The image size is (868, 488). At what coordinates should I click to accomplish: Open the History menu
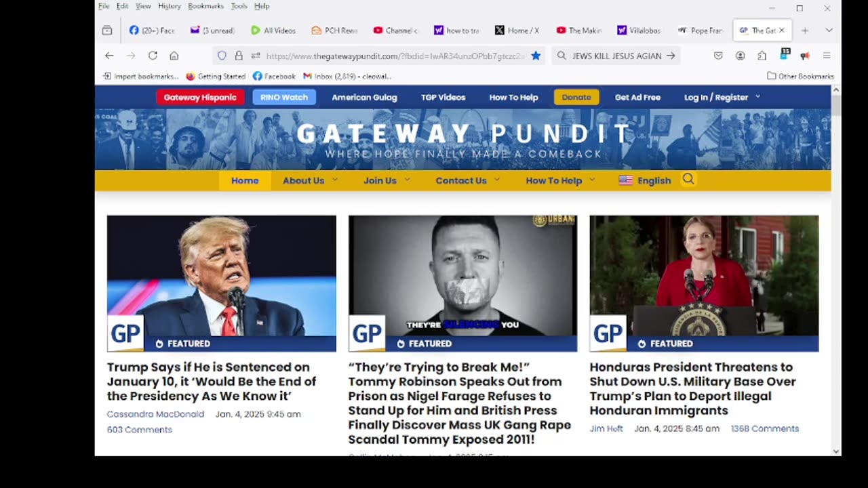[x=170, y=6]
